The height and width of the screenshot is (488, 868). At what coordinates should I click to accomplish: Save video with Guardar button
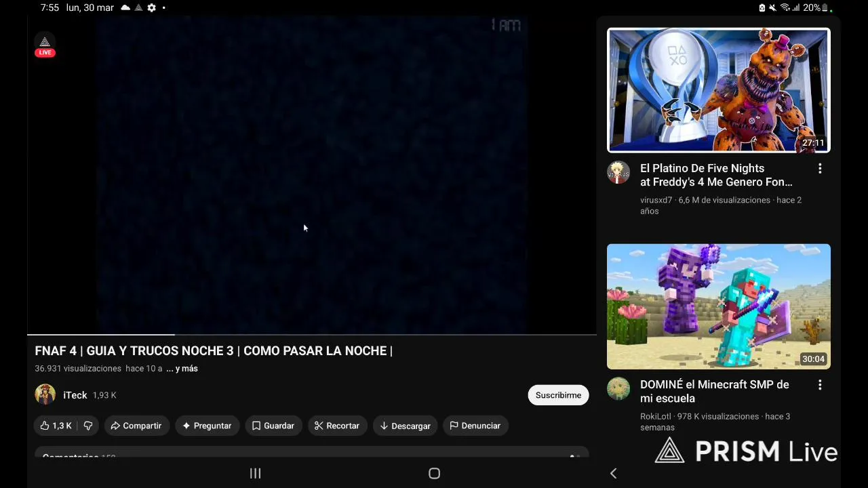point(273,426)
